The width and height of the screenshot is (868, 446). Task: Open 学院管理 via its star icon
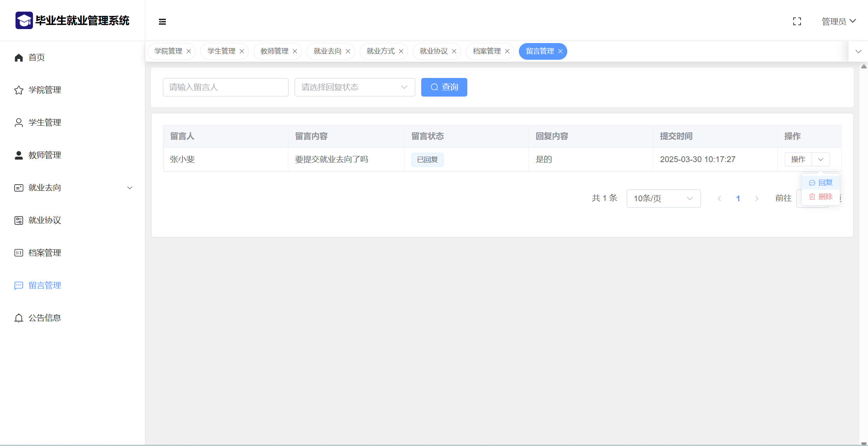click(x=19, y=90)
